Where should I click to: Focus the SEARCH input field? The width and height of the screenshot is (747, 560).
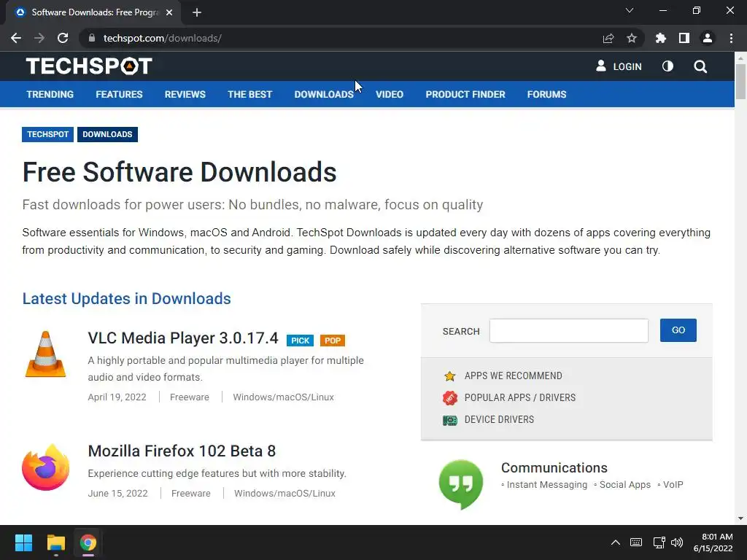tap(569, 330)
